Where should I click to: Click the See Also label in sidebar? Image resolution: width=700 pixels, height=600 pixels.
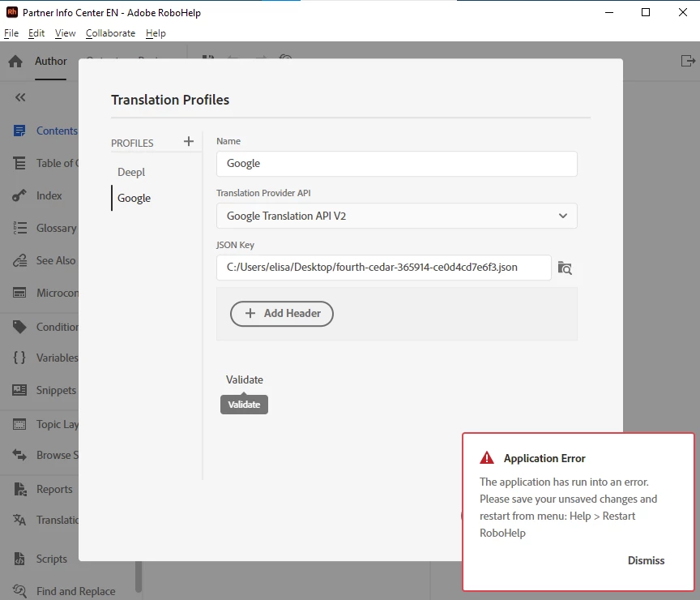pyautogui.click(x=56, y=260)
